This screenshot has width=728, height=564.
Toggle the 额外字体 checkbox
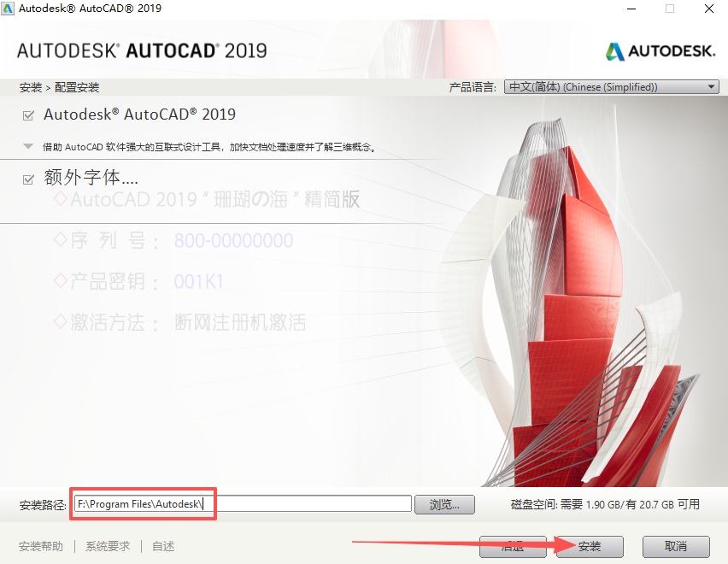click(x=28, y=179)
